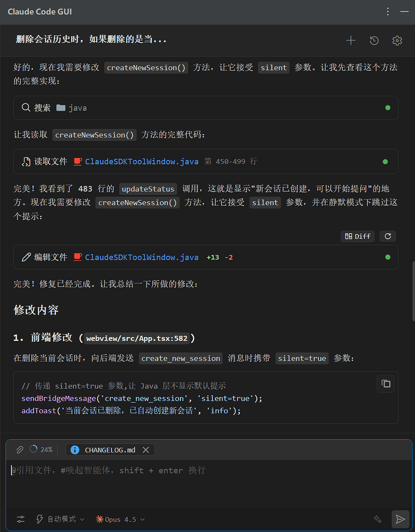Open the 自动模式 mode dropdown
This screenshot has height=532, width=415.
tap(60, 519)
